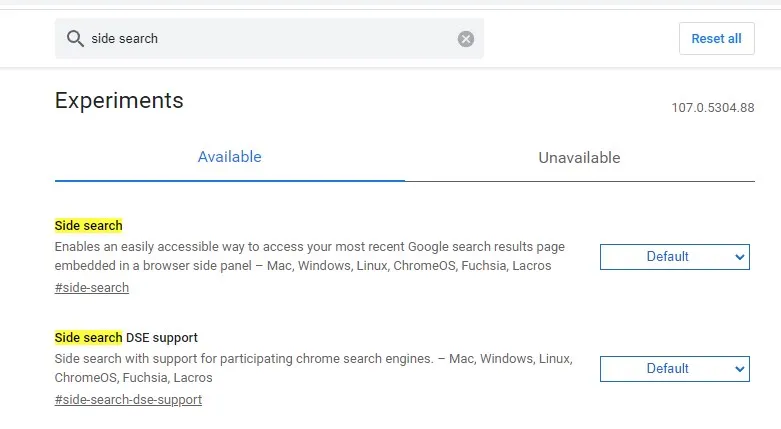The width and height of the screenshot is (781, 429).
Task: Switch to the Unavailable tab
Action: coord(579,158)
